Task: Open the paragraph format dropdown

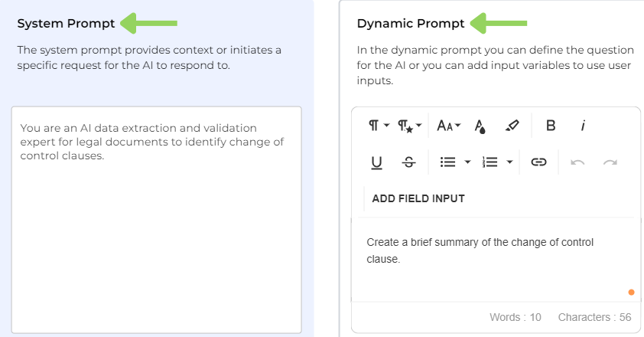Action: (379, 126)
